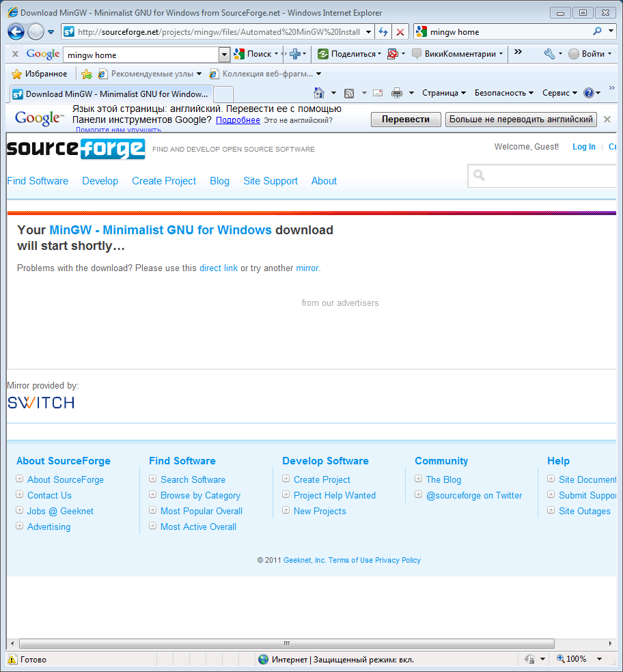
Task: Go back with the browser Back arrow
Action: point(16,31)
